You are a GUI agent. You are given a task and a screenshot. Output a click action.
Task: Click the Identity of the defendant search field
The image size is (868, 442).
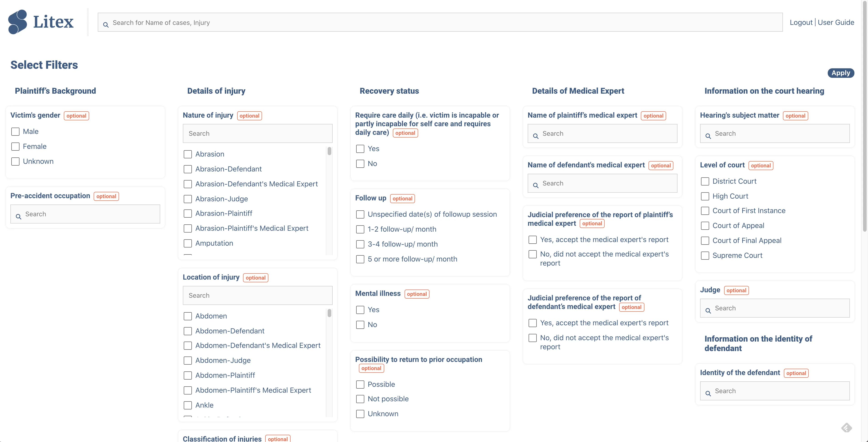tap(775, 391)
